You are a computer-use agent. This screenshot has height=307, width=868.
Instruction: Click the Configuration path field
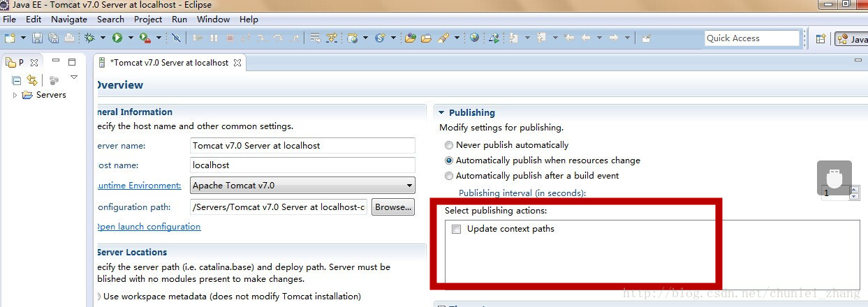279,207
